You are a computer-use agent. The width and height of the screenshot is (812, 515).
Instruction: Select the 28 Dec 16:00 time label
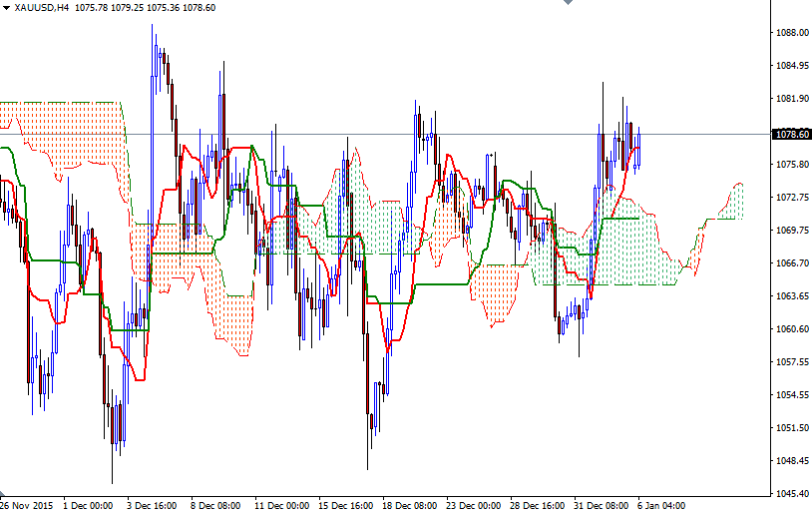537,506
